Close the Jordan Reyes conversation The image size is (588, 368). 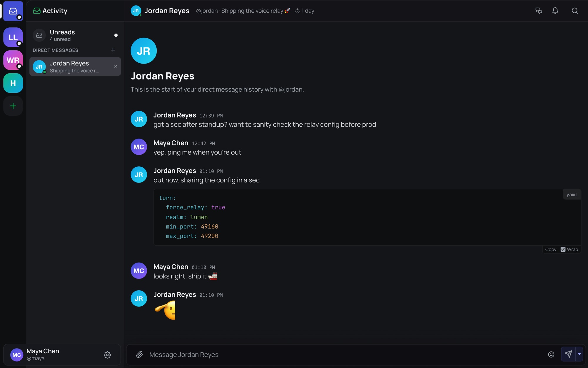point(116,67)
